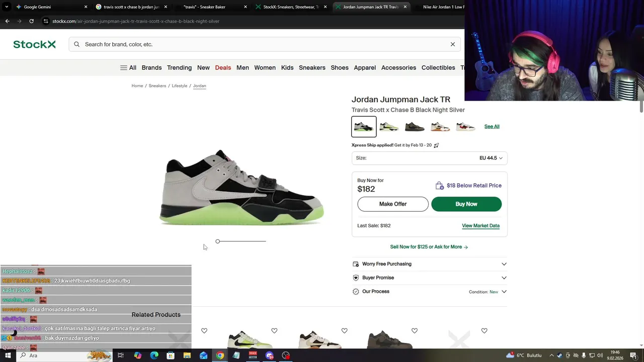Select the fourth tan colorway thumbnail
The width and height of the screenshot is (644, 362).
point(440,127)
